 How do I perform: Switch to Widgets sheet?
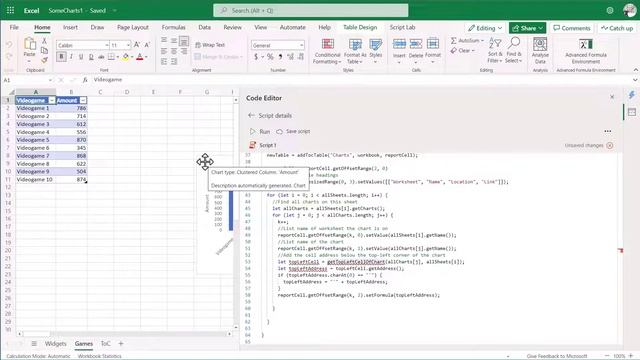point(56,344)
